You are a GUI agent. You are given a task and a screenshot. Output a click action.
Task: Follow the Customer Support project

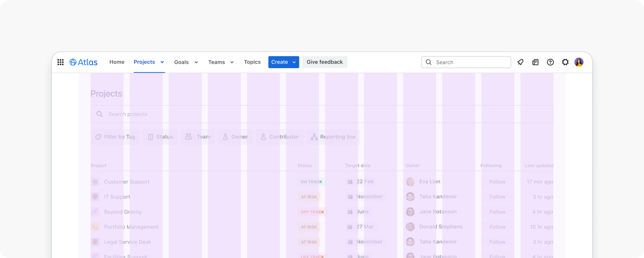coord(497,182)
